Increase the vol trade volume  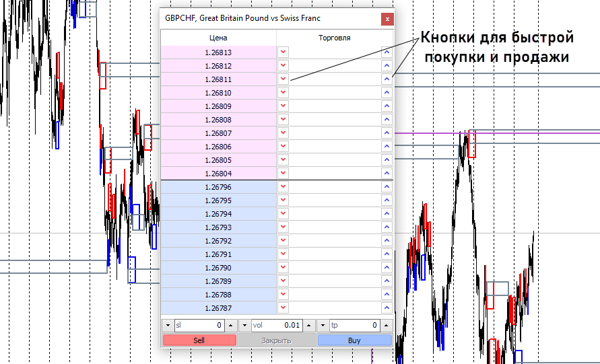coord(309,325)
